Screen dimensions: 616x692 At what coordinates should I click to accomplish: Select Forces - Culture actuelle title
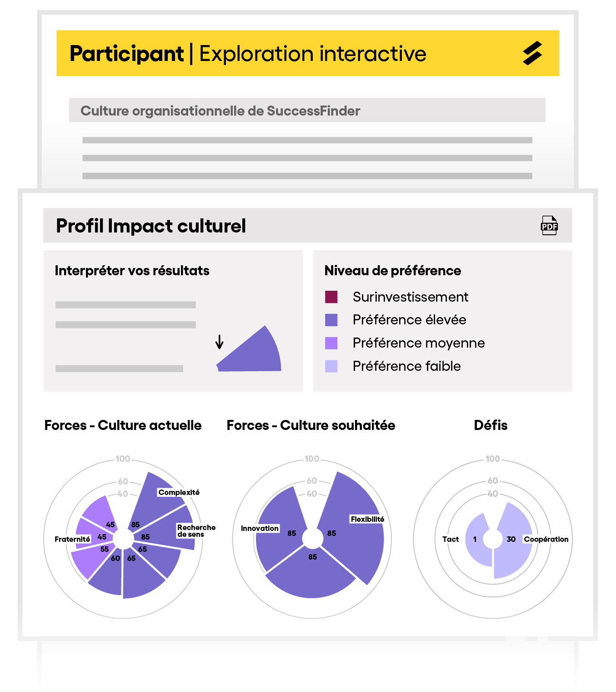pos(123,425)
